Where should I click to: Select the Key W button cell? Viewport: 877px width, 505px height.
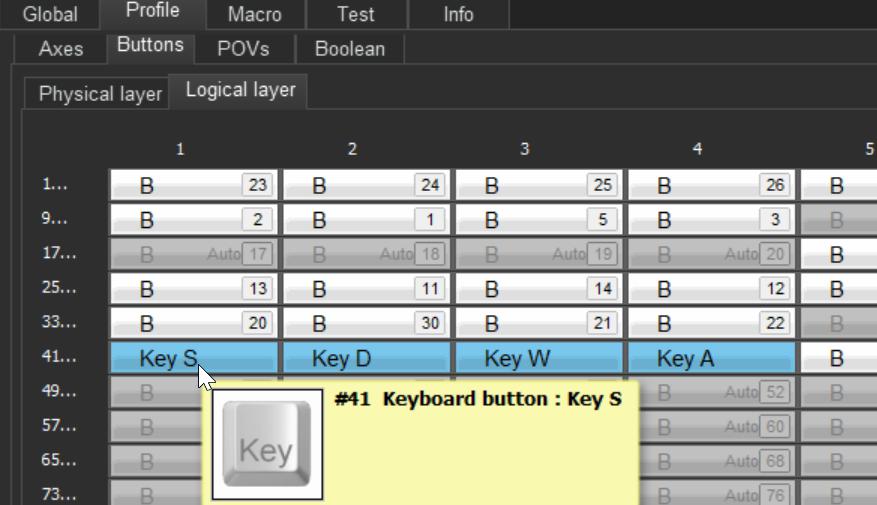[539, 358]
